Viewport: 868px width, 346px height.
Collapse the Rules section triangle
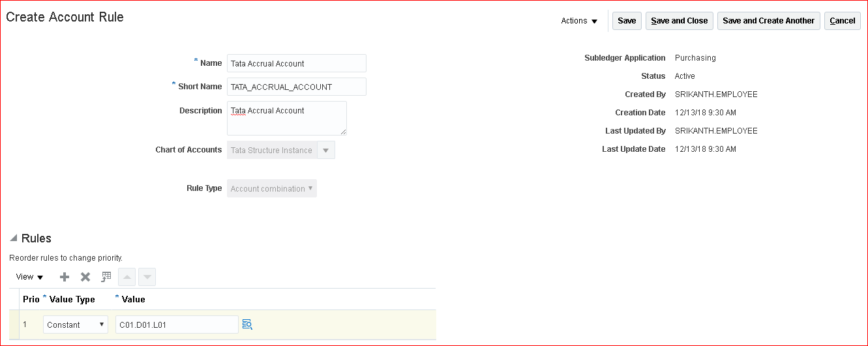click(x=14, y=238)
